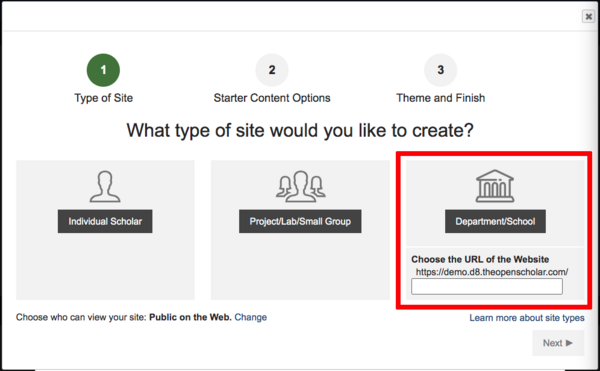Click the group of people icon
The height and width of the screenshot is (371, 600).
pyautogui.click(x=300, y=186)
